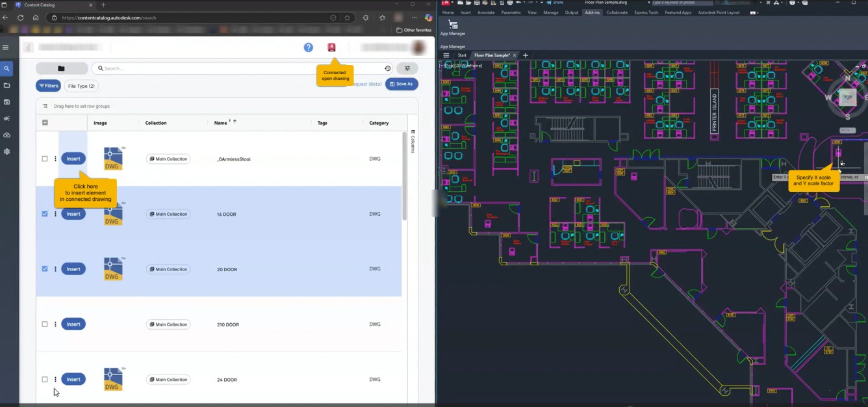The height and width of the screenshot is (407, 868).
Task: Click the TOP face of the ViewCube
Action: click(x=847, y=98)
